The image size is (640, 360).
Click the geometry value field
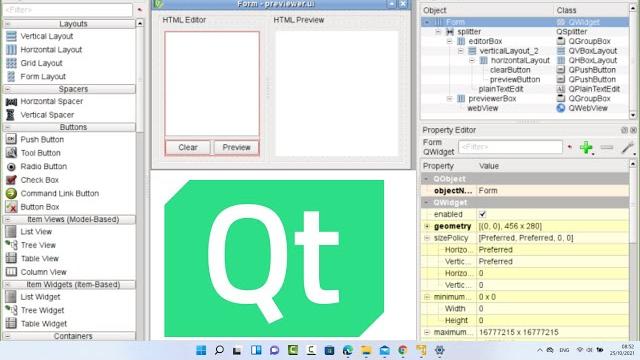[x=553, y=226]
